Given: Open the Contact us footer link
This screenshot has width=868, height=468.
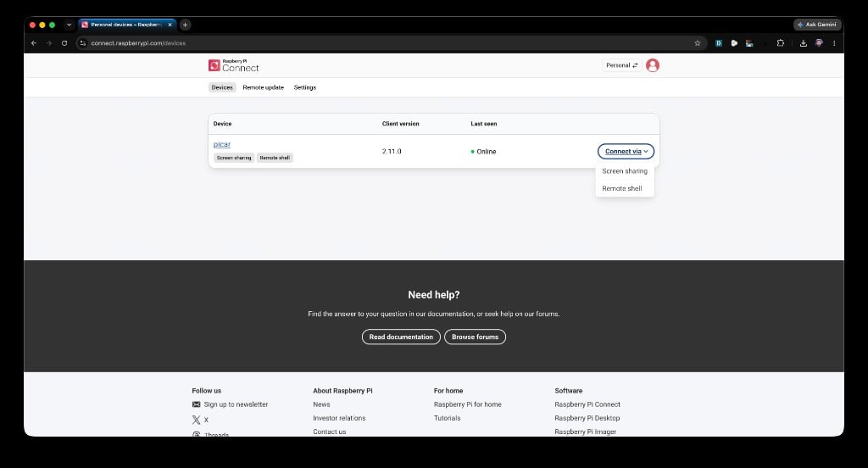Looking at the screenshot, I should (x=330, y=432).
